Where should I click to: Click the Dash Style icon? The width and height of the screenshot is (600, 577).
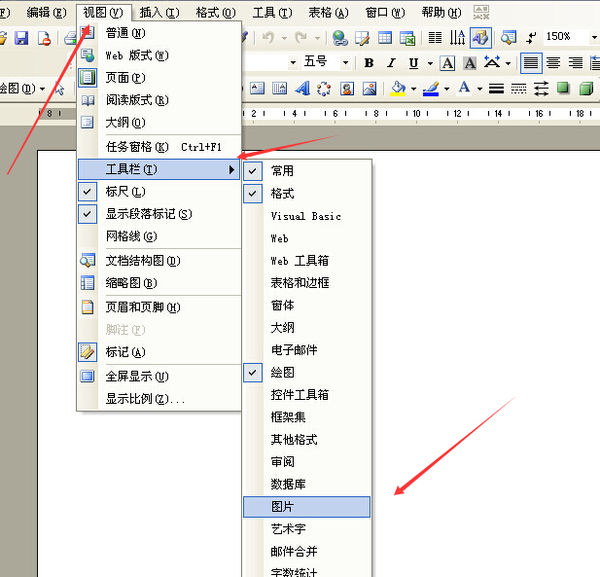coord(518,89)
